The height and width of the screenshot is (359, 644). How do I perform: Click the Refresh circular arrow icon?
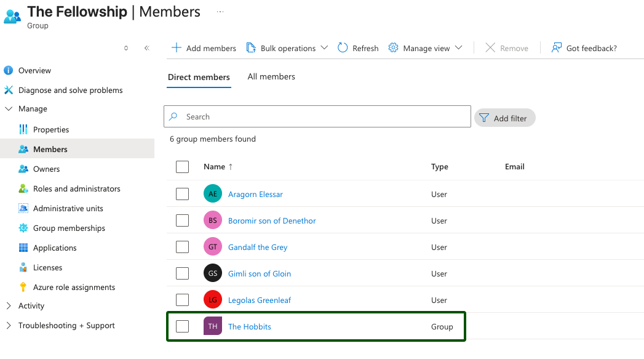[x=343, y=47]
